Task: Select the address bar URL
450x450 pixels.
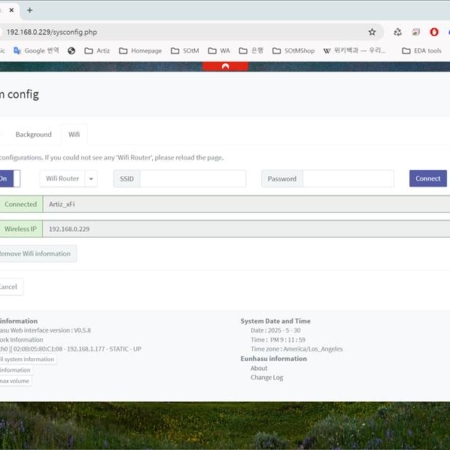Action: click(52, 32)
